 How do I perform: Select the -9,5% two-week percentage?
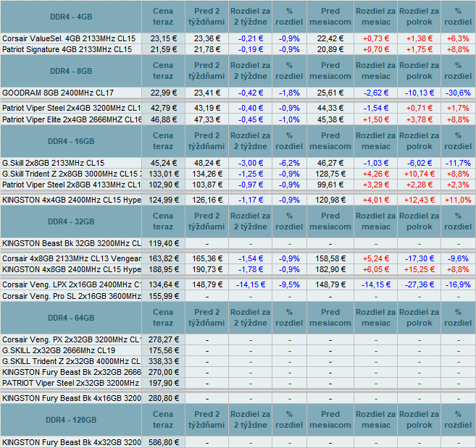coord(289,284)
